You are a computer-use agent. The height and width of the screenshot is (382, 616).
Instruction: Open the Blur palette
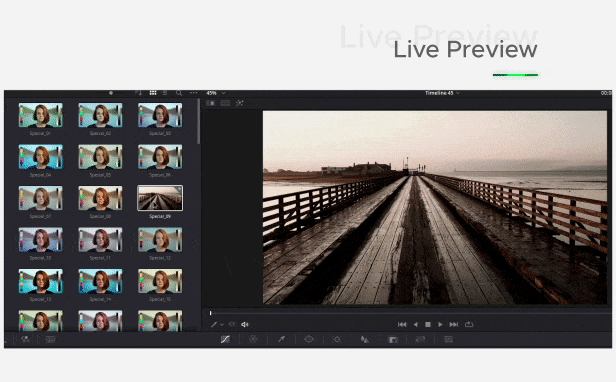365,339
